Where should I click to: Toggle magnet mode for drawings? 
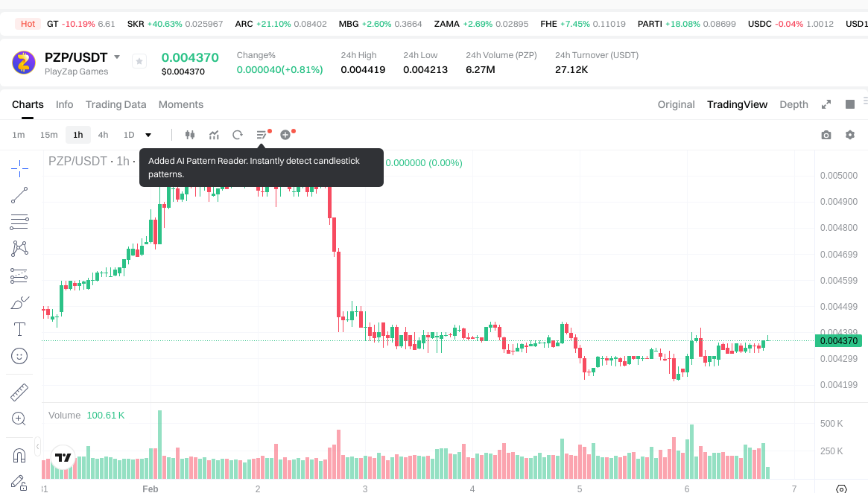click(20, 455)
